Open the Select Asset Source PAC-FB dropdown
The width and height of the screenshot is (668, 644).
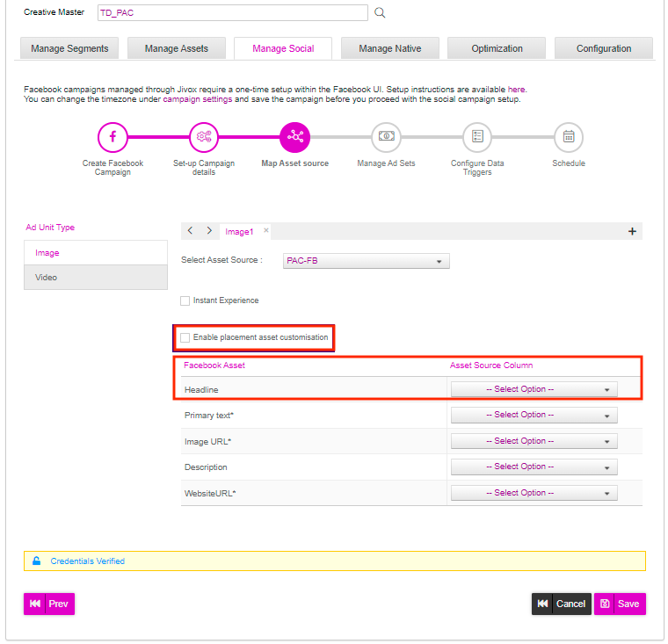pyautogui.click(x=366, y=261)
